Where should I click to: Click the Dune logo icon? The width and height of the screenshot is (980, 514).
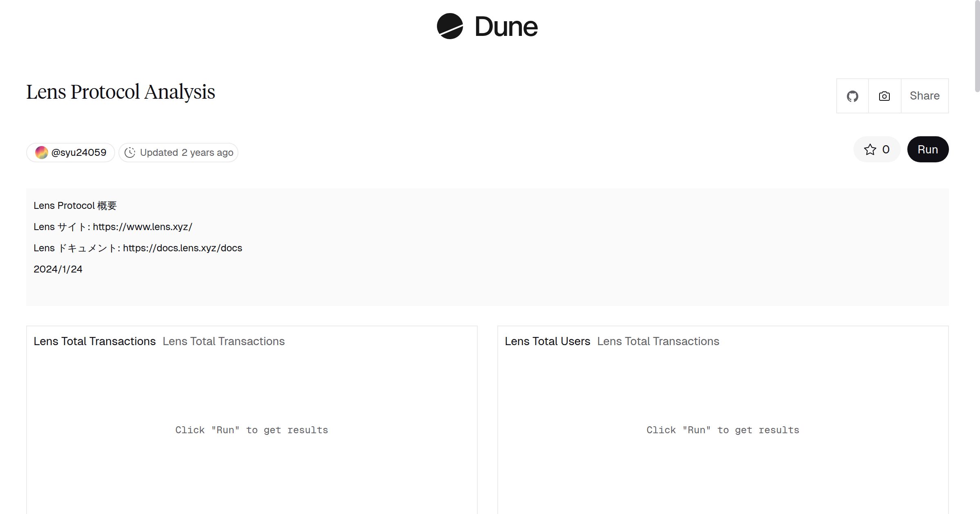click(x=450, y=26)
